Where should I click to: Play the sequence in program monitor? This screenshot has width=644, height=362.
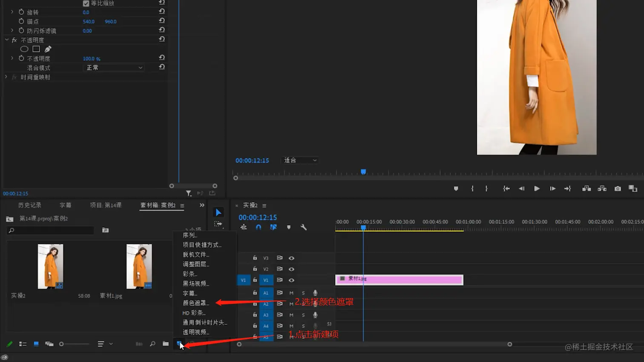[537, 189]
